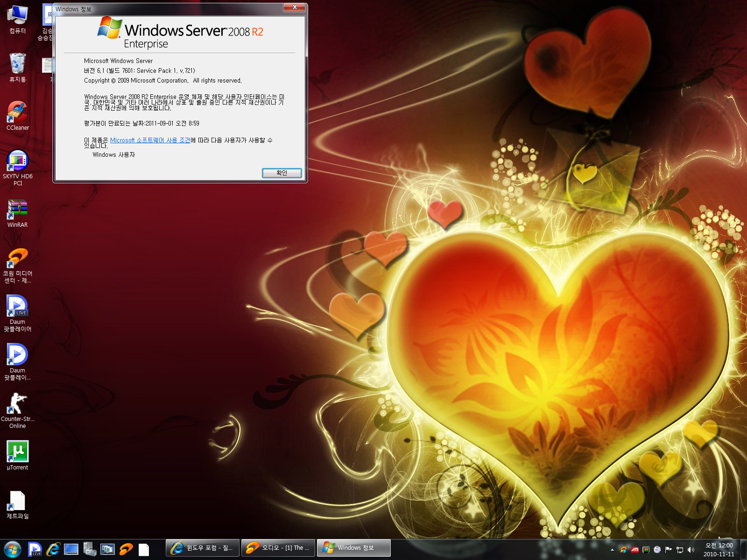Launch µTorrent desktop shortcut
The width and height of the screenshot is (747, 560).
tap(17, 455)
